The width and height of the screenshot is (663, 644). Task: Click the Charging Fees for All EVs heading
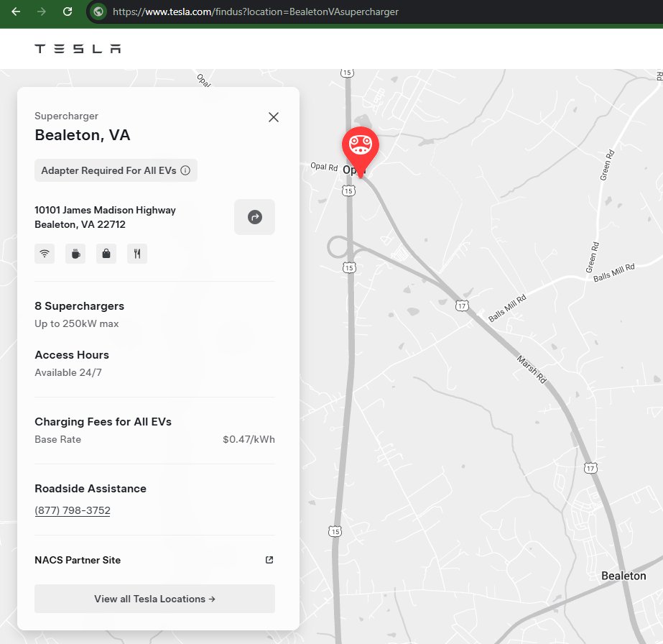[x=103, y=421]
